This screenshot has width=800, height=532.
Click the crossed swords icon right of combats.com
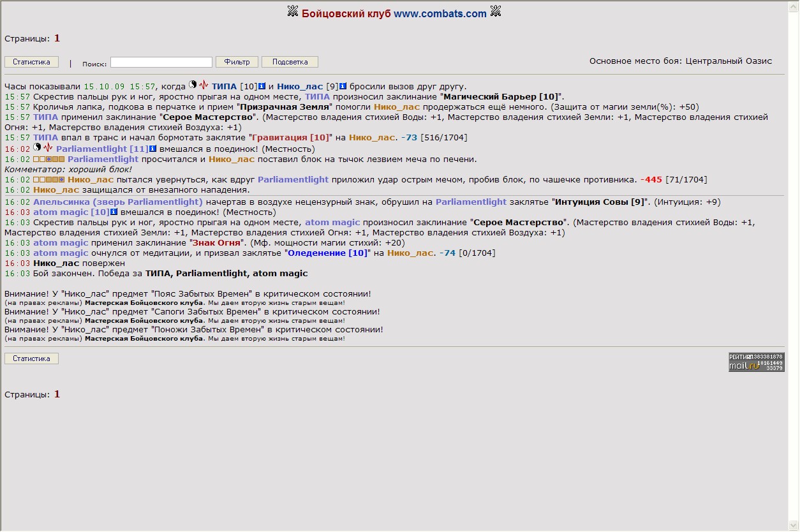point(496,11)
